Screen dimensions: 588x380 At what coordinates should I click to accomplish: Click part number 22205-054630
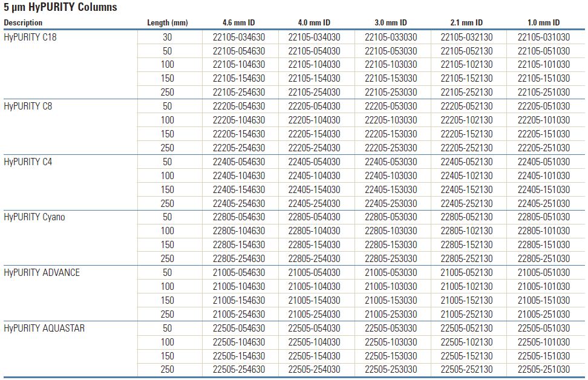click(x=239, y=106)
